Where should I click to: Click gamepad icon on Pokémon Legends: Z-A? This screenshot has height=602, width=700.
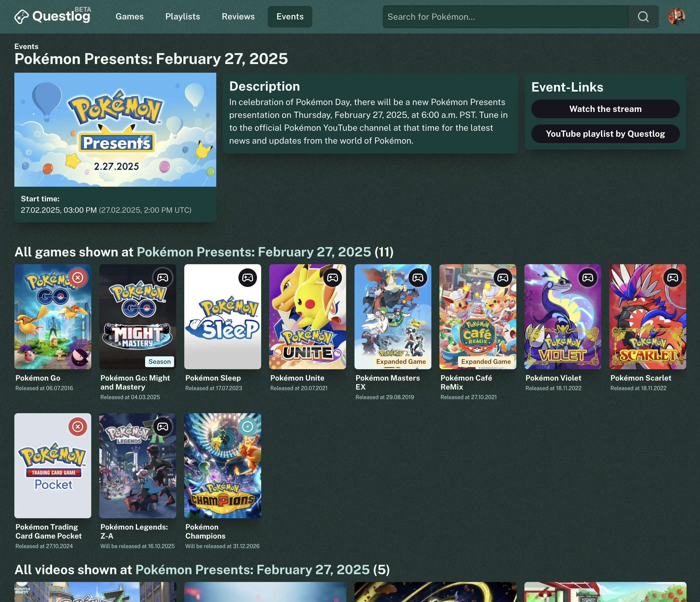(x=163, y=427)
